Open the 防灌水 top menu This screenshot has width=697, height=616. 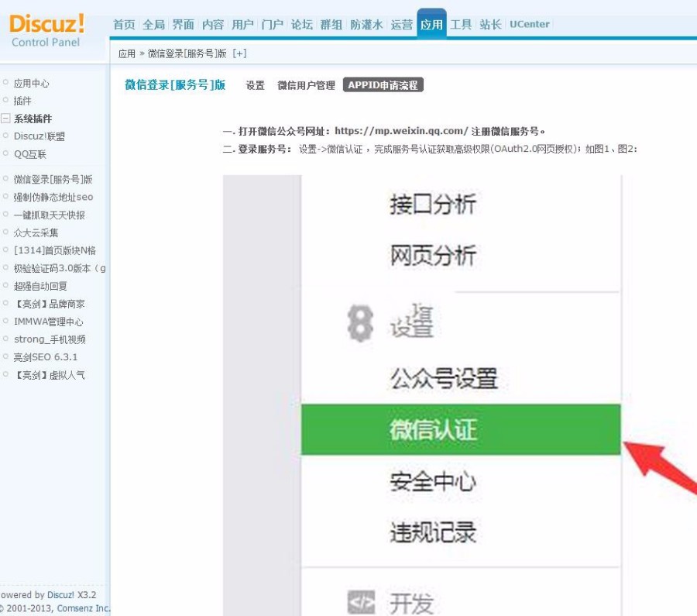(x=366, y=25)
